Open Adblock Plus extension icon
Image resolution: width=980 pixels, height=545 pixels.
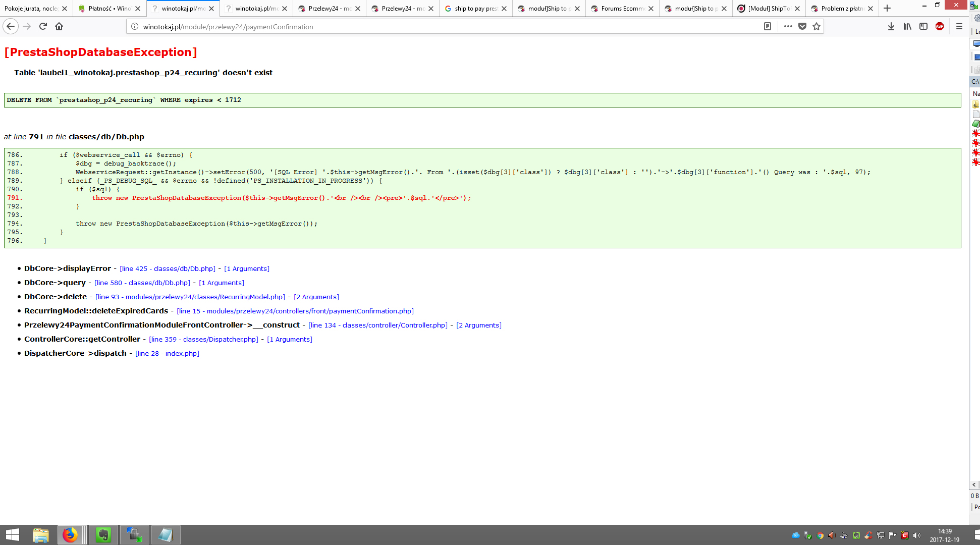[940, 26]
